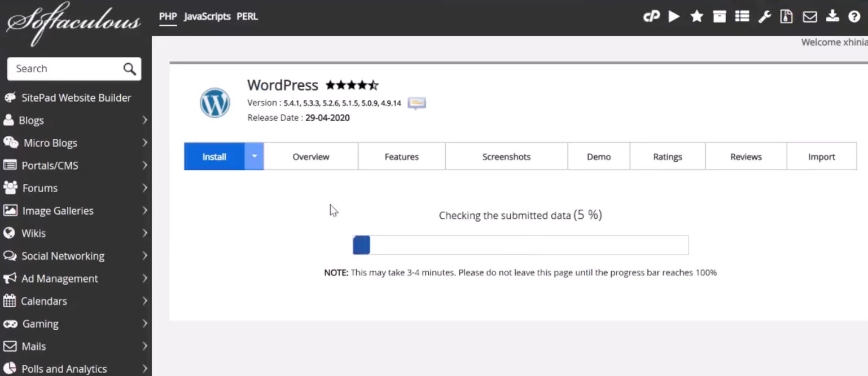Click the Softaculous logo
This screenshot has height=376, width=868.
click(73, 25)
